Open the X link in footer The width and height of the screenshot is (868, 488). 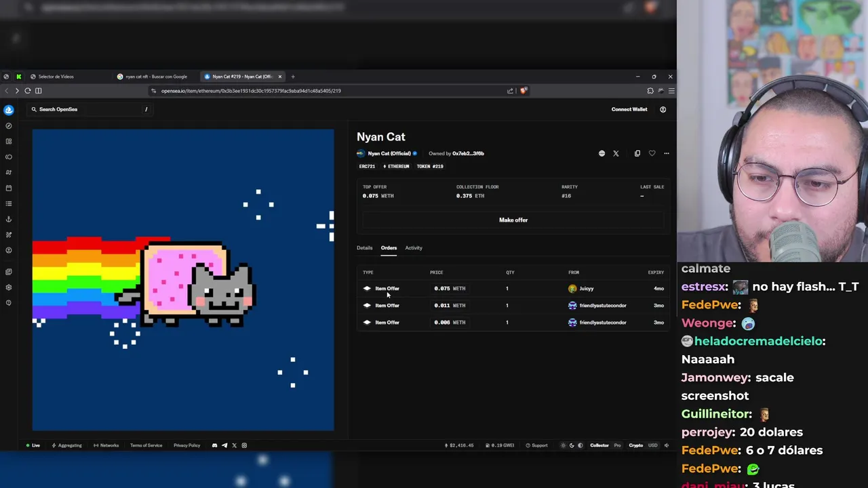pos(235,445)
